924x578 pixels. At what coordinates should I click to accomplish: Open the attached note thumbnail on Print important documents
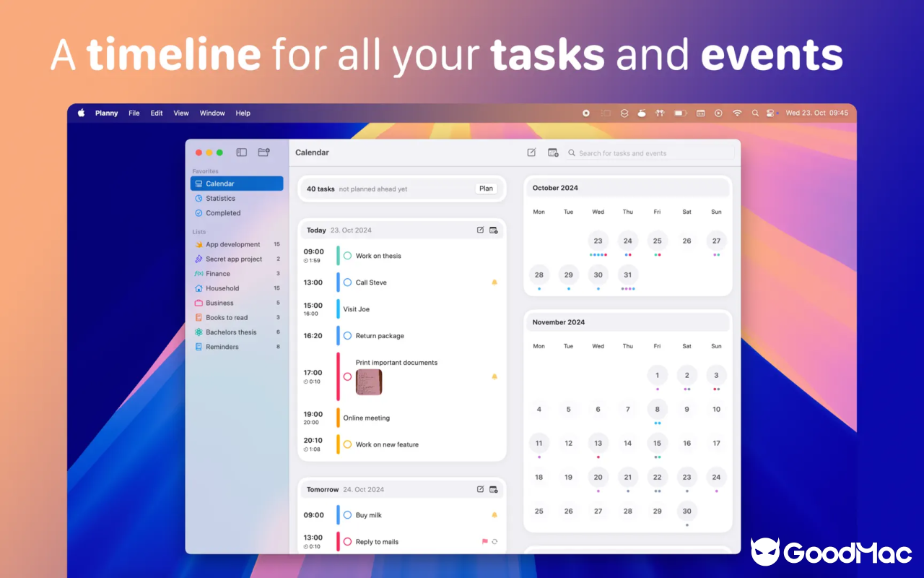[368, 381]
